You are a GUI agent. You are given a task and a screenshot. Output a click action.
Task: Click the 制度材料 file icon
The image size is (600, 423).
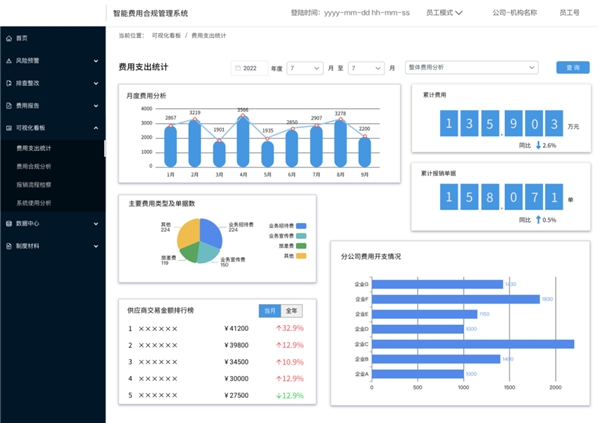tap(9, 245)
